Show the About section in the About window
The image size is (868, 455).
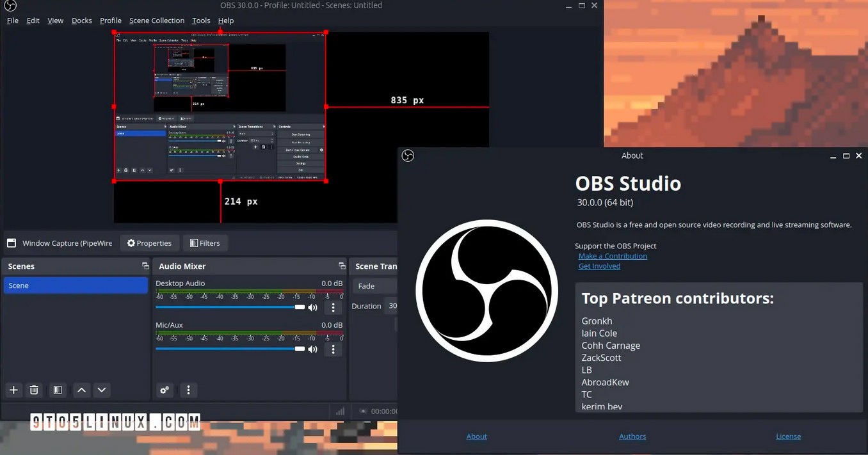coord(476,436)
